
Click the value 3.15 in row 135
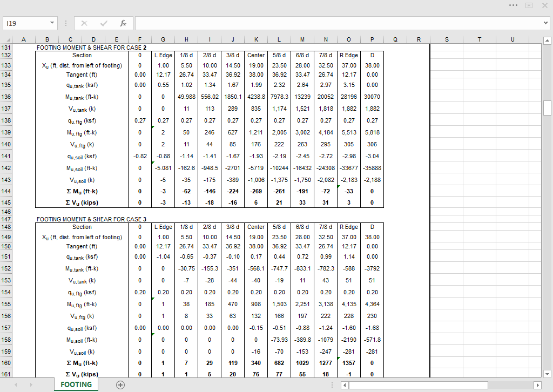(349, 85)
